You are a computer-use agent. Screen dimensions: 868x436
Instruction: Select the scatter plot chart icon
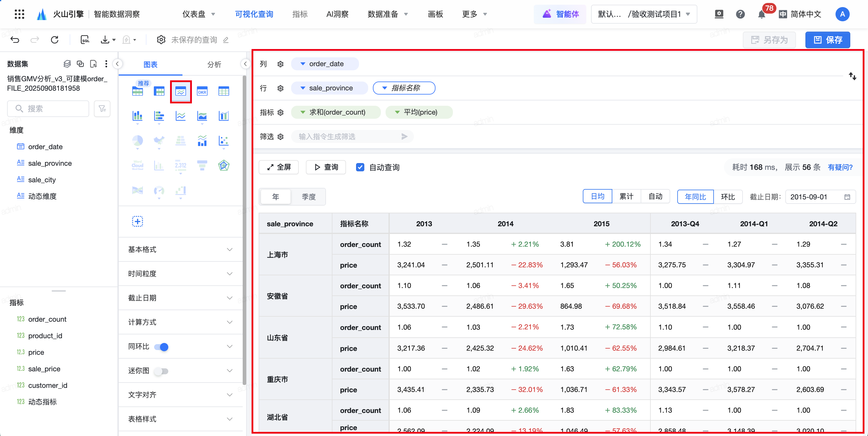[x=223, y=141]
